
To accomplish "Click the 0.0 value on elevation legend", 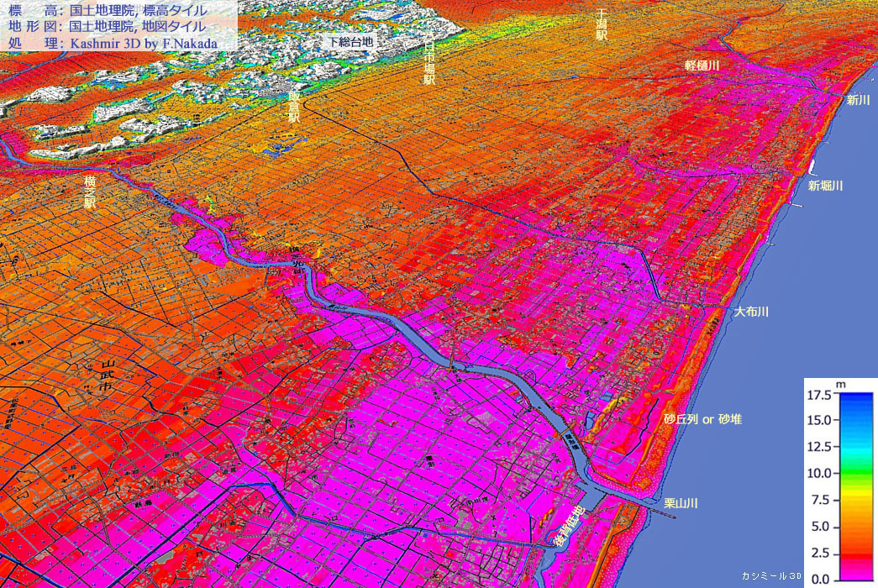I will coord(819,579).
